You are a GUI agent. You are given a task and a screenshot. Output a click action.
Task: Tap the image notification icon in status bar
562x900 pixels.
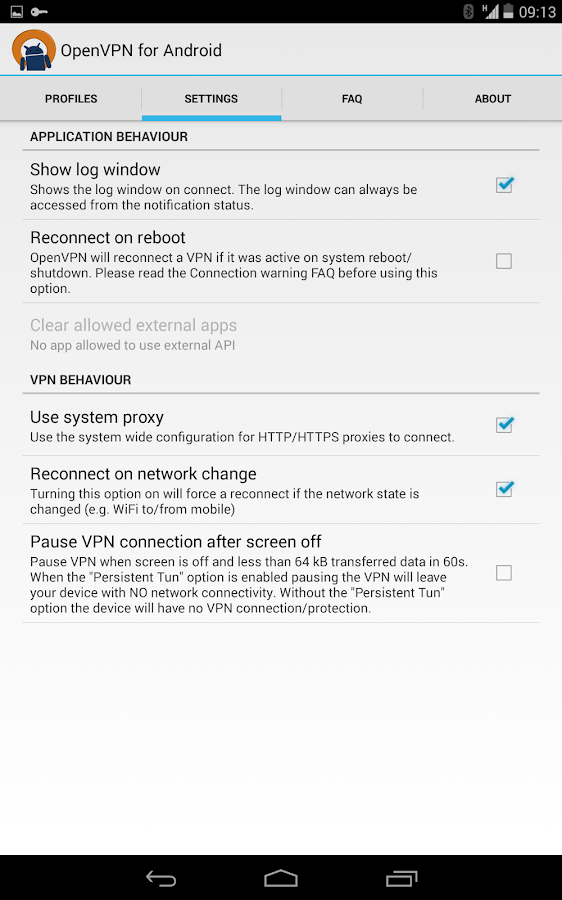[17, 11]
